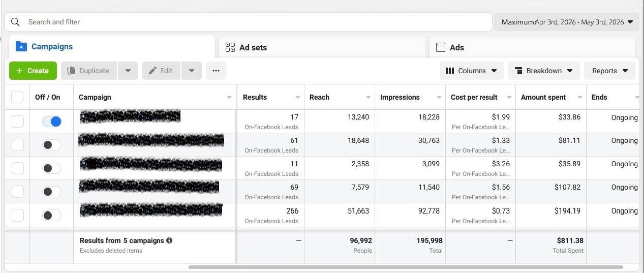This screenshot has width=644, height=273.
Task: Enable the toggle for the 266-results campaign
Action: point(52,215)
